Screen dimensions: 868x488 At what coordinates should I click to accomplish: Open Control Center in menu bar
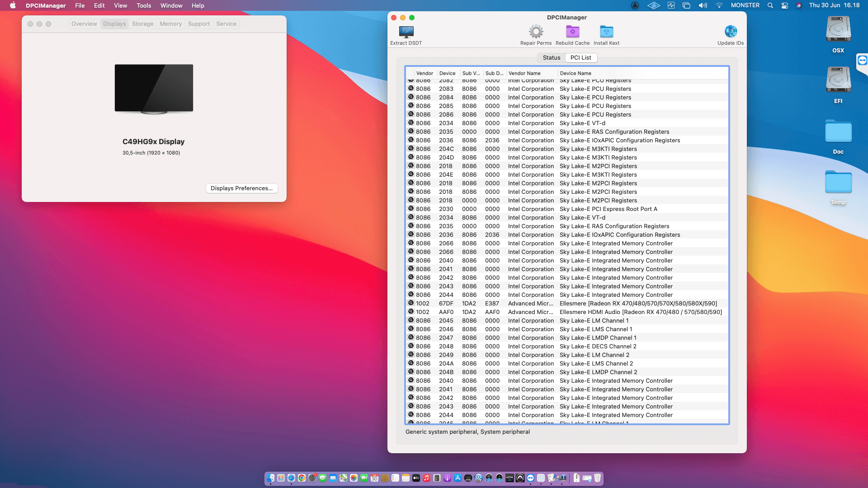pos(785,5)
